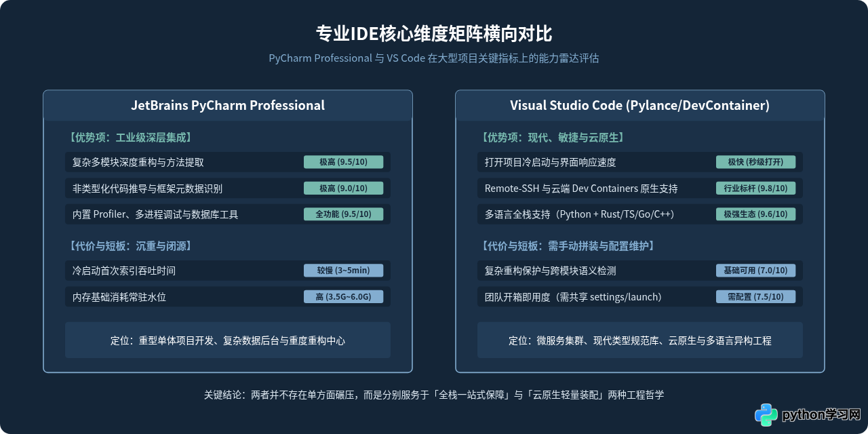
Task: Click the 复杂重构保护与跨模块语义检测 row
Action: pyautogui.click(x=640, y=271)
